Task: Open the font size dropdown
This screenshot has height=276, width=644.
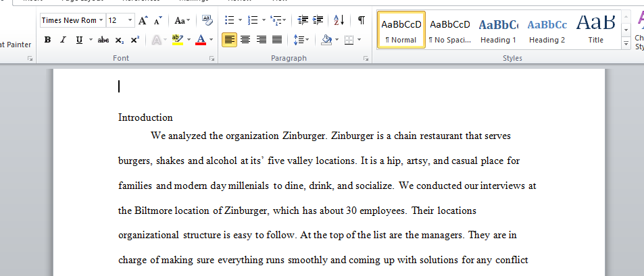Action: 130,20
